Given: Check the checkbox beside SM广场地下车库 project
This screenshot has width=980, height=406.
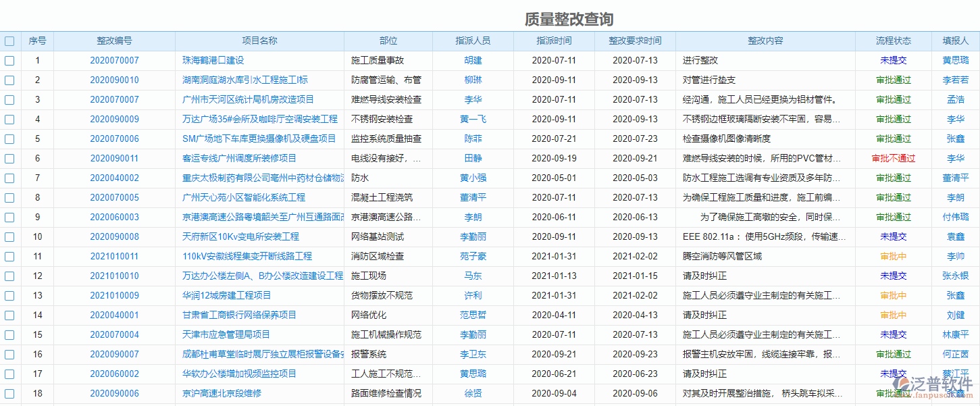Looking at the screenshot, I should [9, 138].
